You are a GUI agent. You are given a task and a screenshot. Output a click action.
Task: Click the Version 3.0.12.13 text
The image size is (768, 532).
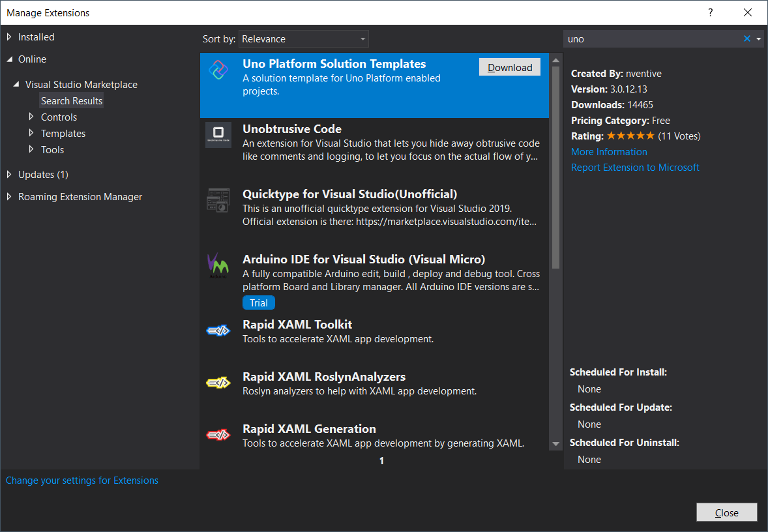(609, 89)
